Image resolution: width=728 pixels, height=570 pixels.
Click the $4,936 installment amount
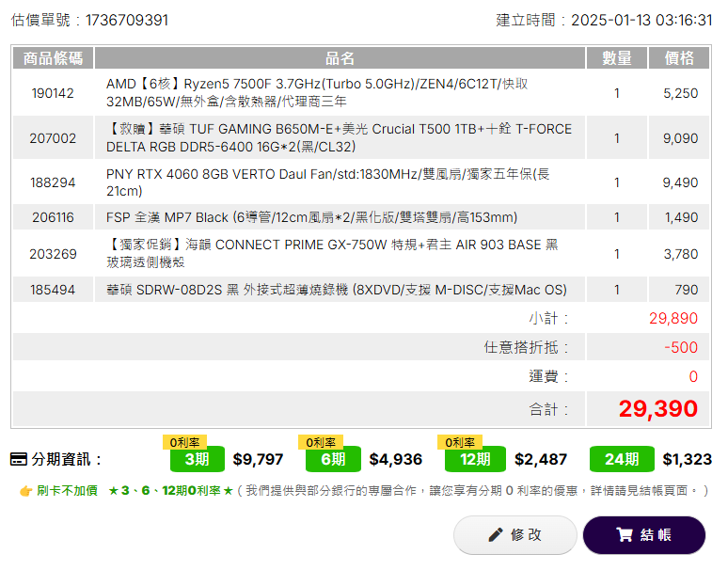coord(396,460)
